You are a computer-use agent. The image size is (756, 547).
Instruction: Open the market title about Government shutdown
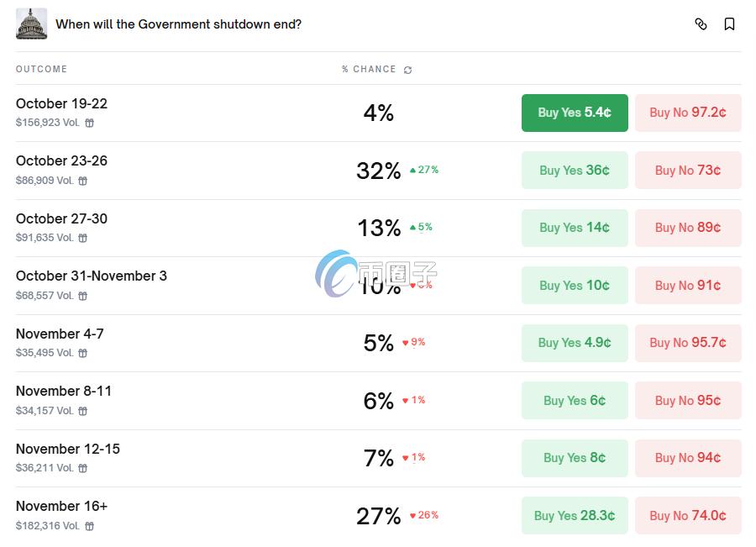(x=178, y=24)
